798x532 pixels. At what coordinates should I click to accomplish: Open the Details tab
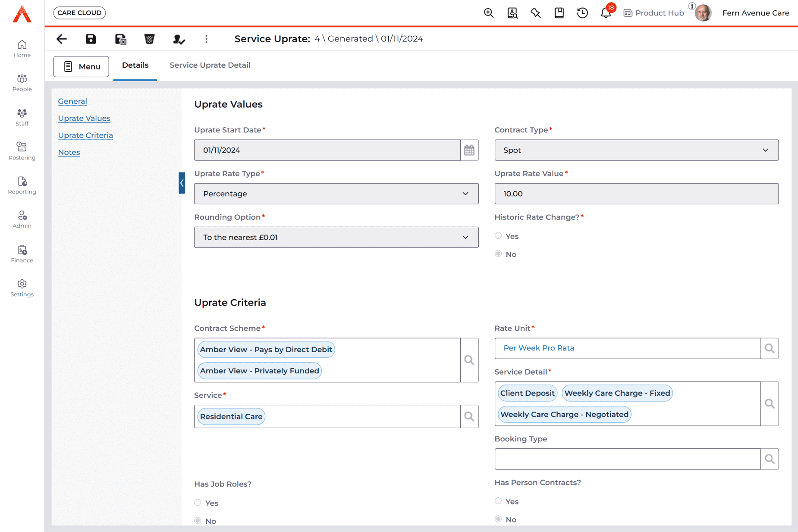[135, 65]
